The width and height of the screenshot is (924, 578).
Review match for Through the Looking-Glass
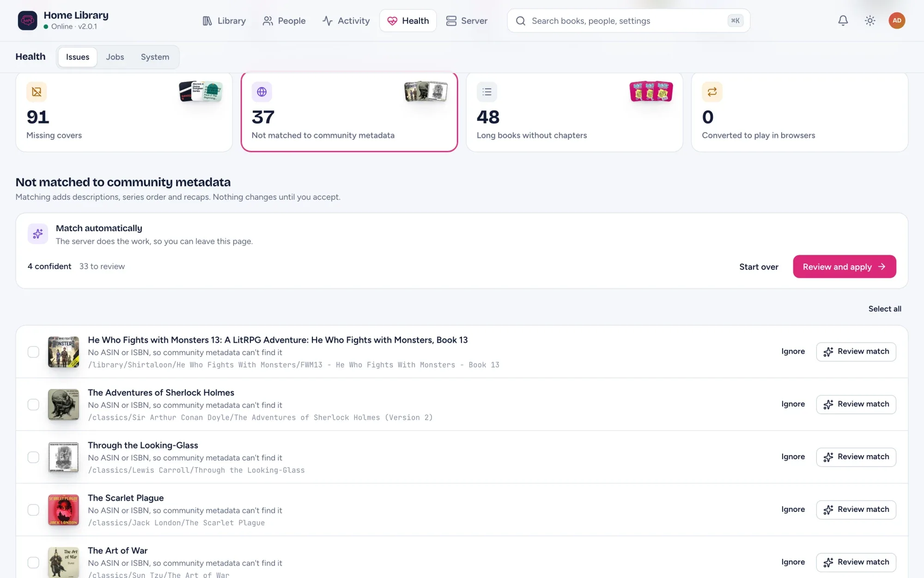(x=856, y=457)
